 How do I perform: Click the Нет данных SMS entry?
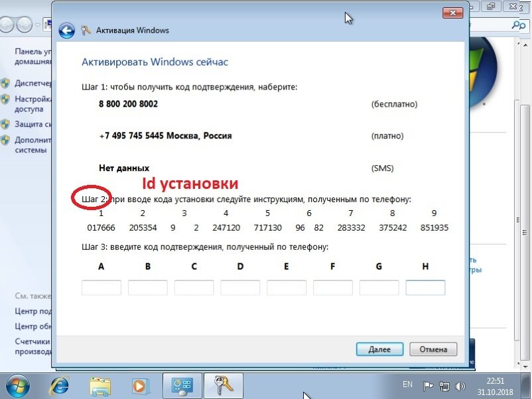[x=124, y=168]
